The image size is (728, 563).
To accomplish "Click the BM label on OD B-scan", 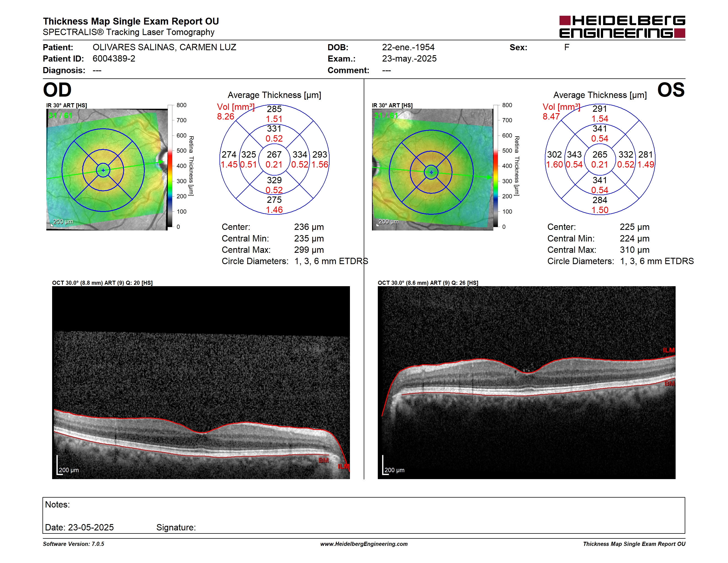I will point(323,461).
